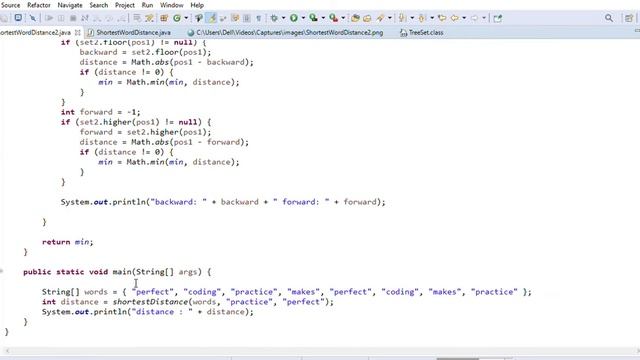Click the Open Task folder icon
Screen dimensions: 640x360
(367, 18)
